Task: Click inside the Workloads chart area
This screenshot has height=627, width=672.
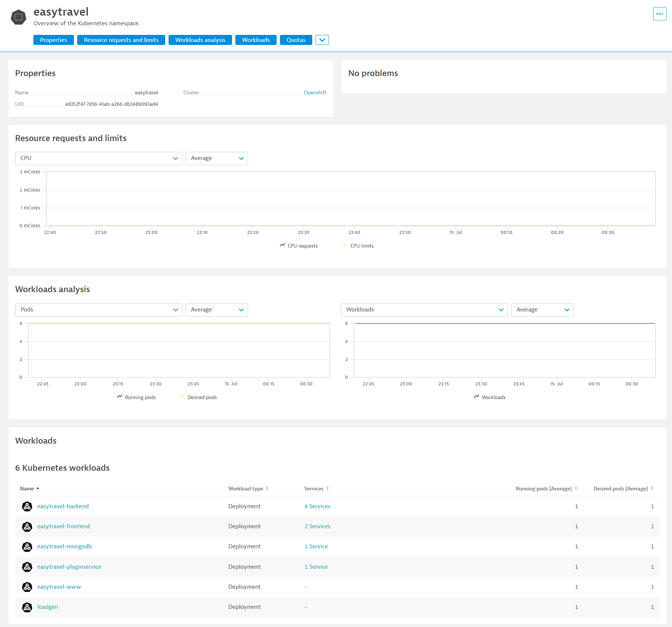Action: pyautogui.click(x=505, y=350)
